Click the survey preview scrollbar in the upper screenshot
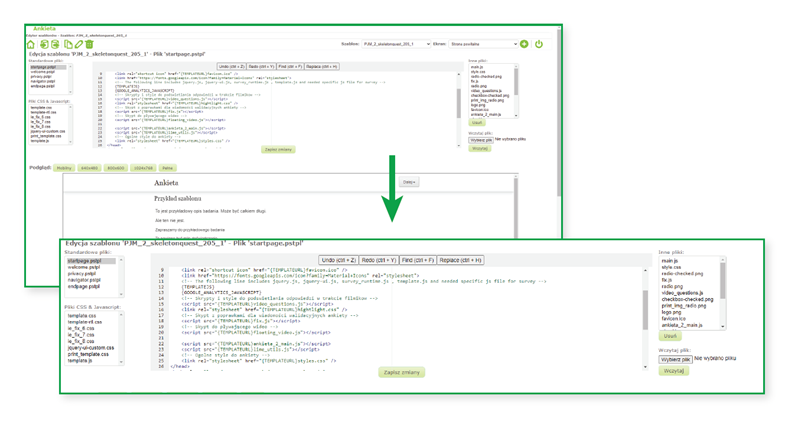785x428 pixels. click(x=515, y=206)
